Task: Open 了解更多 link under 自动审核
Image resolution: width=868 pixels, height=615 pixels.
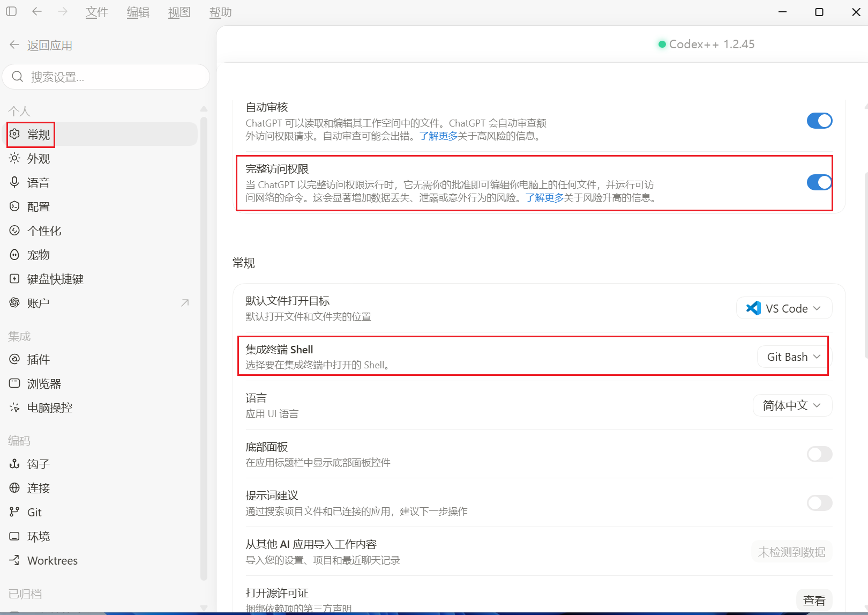Action: (438, 136)
